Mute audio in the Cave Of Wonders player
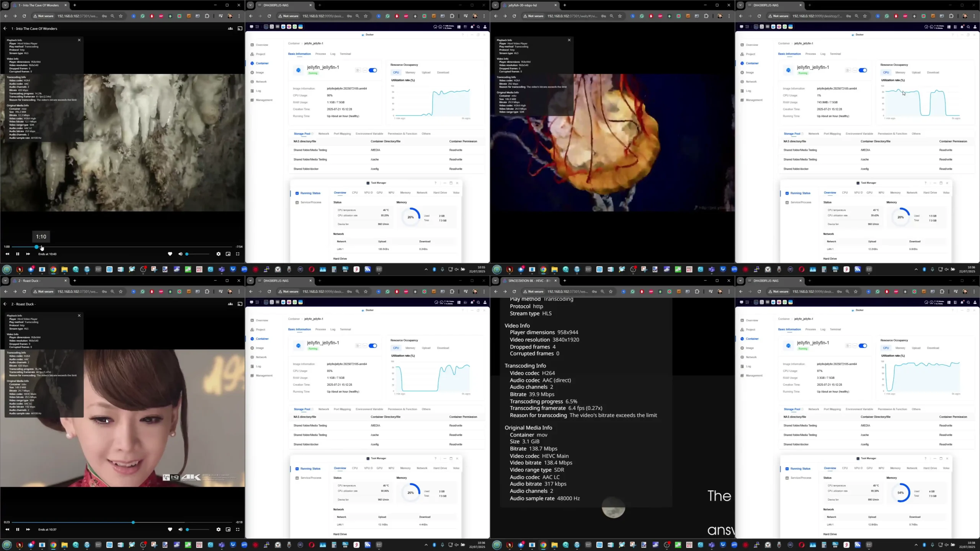Image resolution: width=980 pixels, height=551 pixels. point(180,254)
